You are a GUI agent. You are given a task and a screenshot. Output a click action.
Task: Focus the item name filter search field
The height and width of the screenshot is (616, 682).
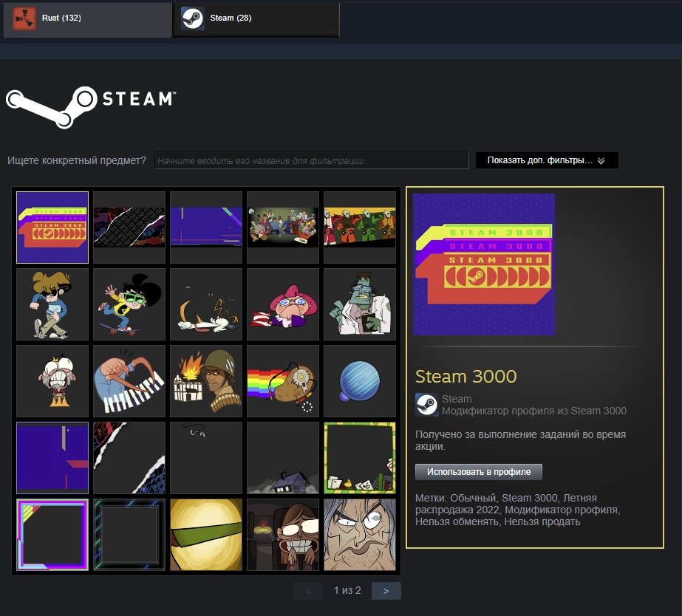(x=311, y=160)
